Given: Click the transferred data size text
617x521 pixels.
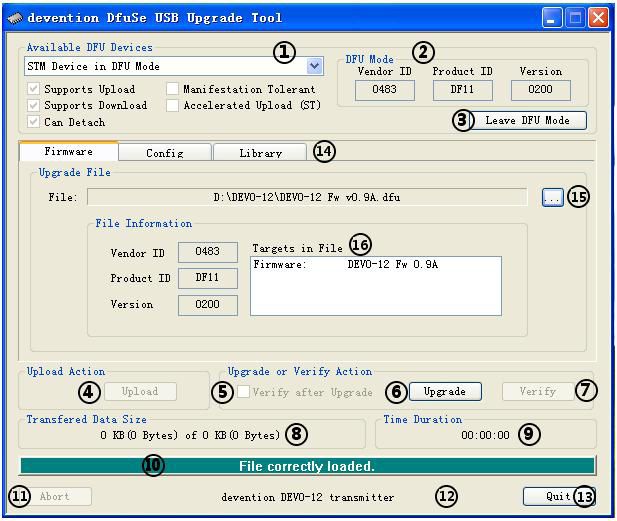Looking at the screenshot, I should pyautogui.click(x=190, y=435).
